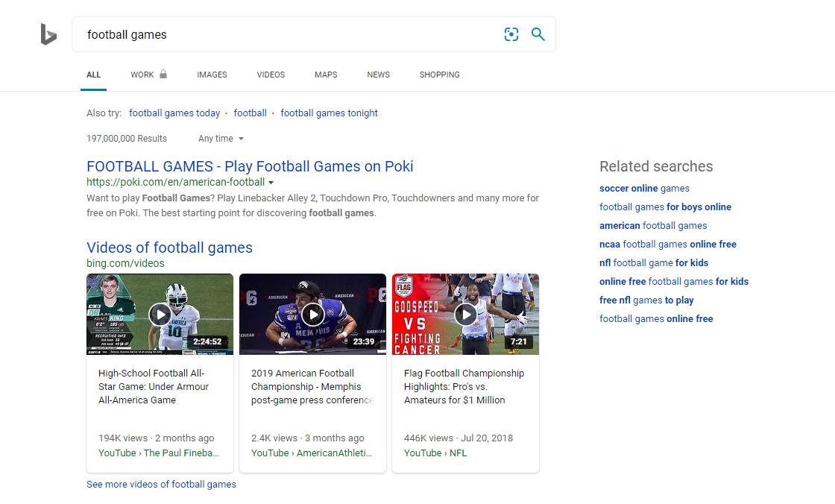This screenshot has width=835, height=504.
Task: Open 'See more videos of football games'
Action: [x=161, y=485]
